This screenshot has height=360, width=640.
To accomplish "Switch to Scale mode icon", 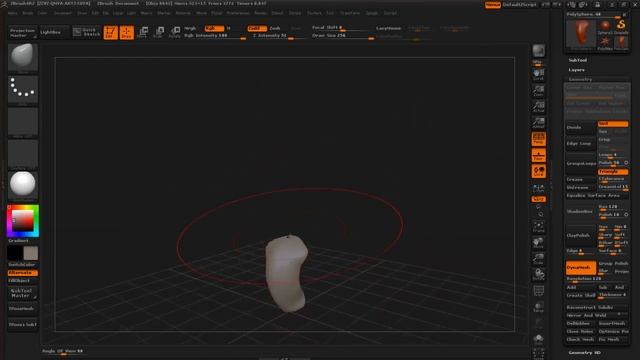I will click(x=158, y=32).
